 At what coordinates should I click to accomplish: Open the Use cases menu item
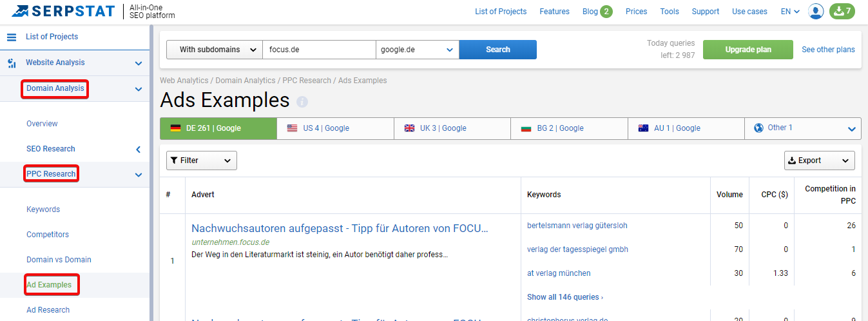click(x=749, y=12)
